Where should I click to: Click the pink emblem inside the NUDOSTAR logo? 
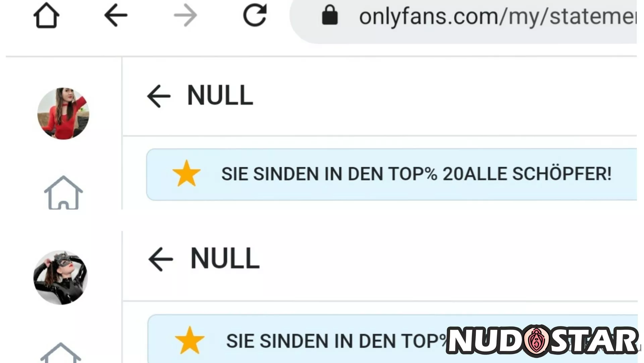coord(537,341)
